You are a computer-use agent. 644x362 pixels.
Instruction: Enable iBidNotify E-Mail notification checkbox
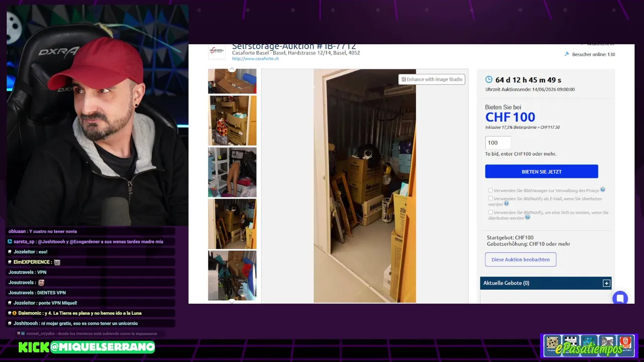tap(491, 199)
